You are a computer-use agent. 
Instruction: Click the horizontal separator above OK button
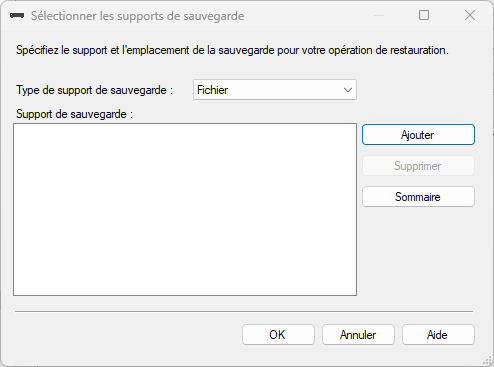244,312
